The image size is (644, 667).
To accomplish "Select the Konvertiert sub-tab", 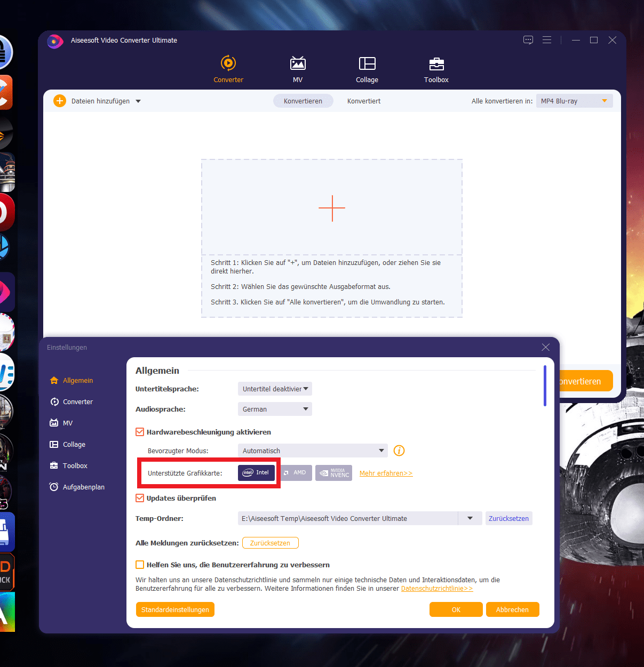I will [x=364, y=101].
